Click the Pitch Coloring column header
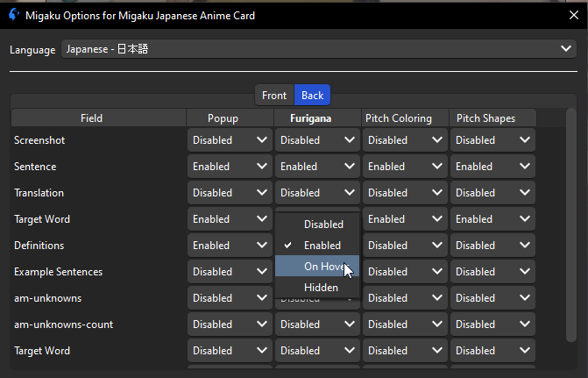Viewport: 588px width, 378px height. (399, 118)
